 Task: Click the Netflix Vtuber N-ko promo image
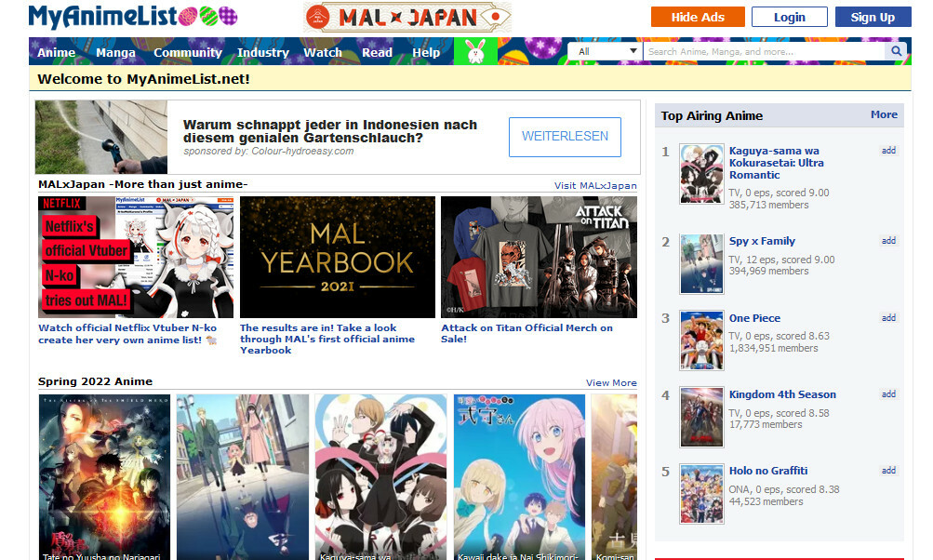[x=136, y=257]
